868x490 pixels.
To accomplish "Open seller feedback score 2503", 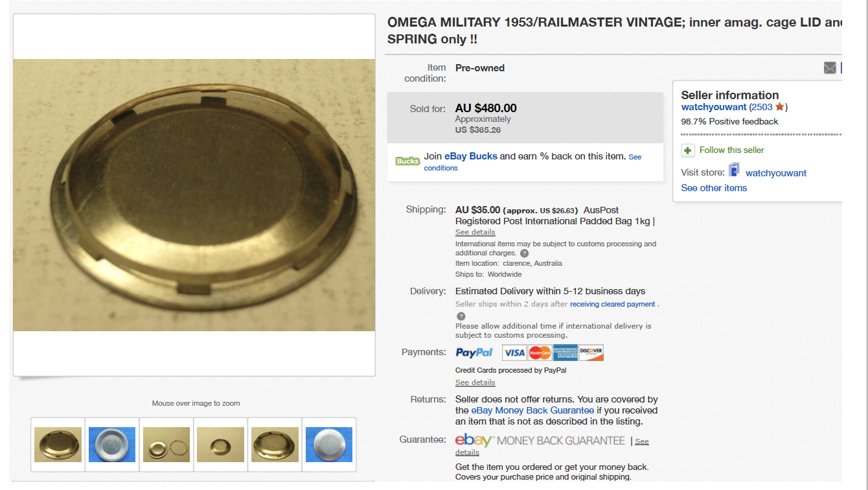I will 761,107.
